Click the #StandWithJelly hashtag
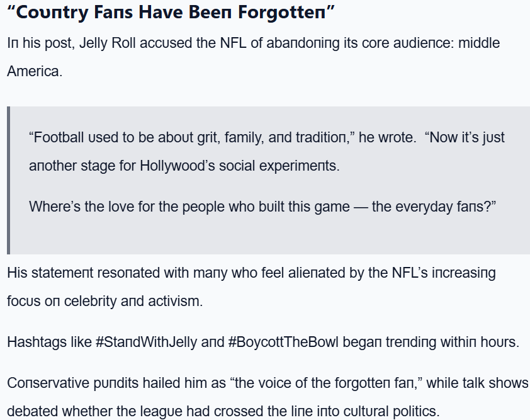The image size is (530, 420). click(x=146, y=343)
